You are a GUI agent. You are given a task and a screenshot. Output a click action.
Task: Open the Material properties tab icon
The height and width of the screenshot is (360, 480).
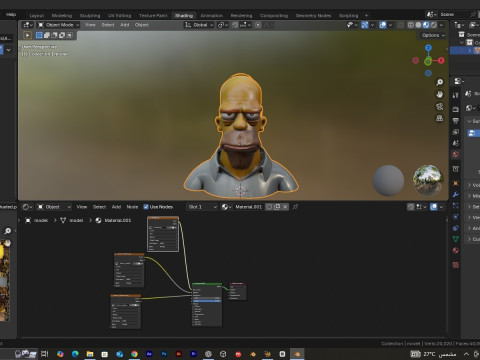pos(456,250)
